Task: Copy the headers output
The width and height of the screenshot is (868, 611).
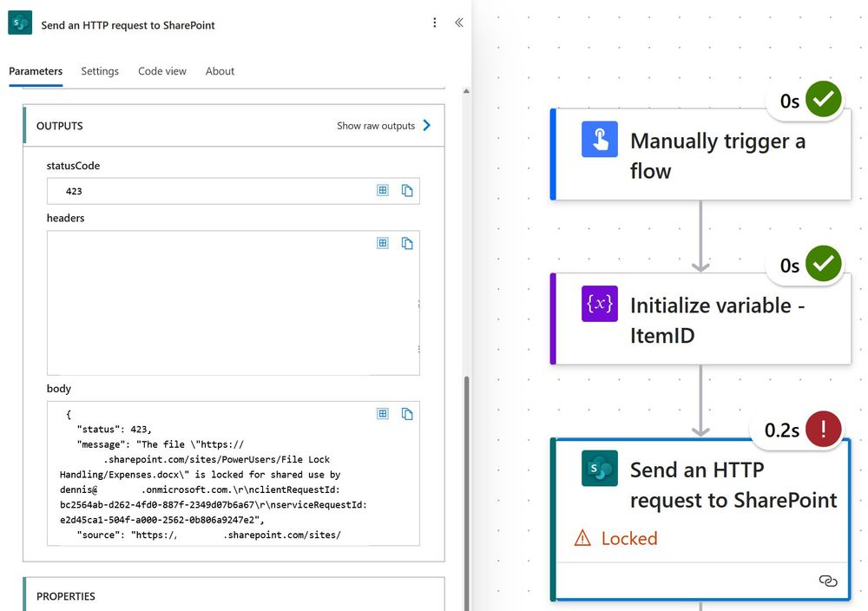Action: pyautogui.click(x=407, y=243)
